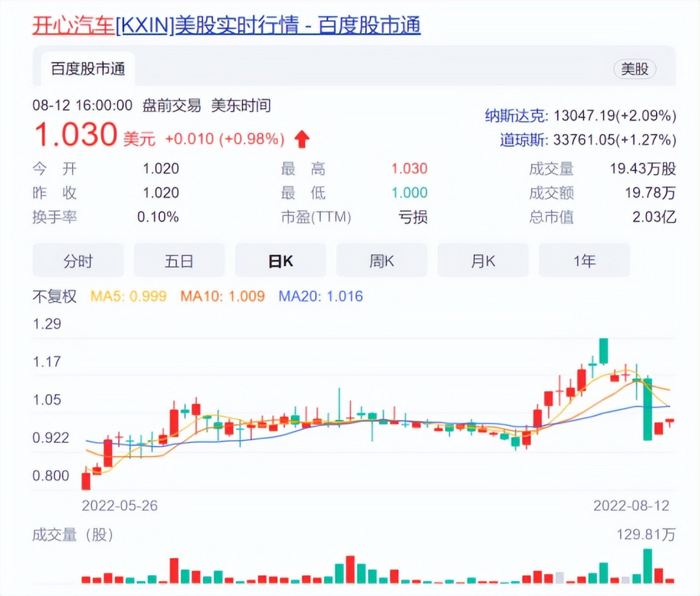The width and height of the screenshot is (700, 596).
Task: Click the +0.010 (+0.98%) change value
Action: tap(225, 139)
